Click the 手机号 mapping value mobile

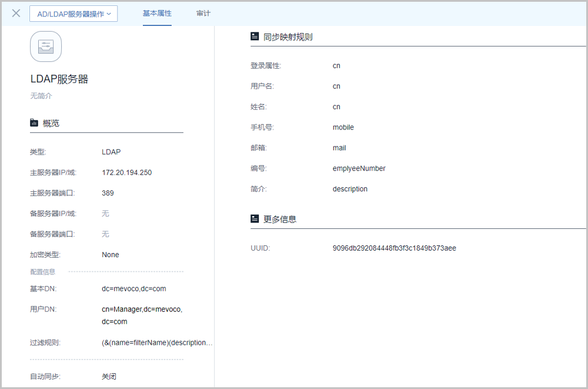pyautogui.click(x=343, y=127)
